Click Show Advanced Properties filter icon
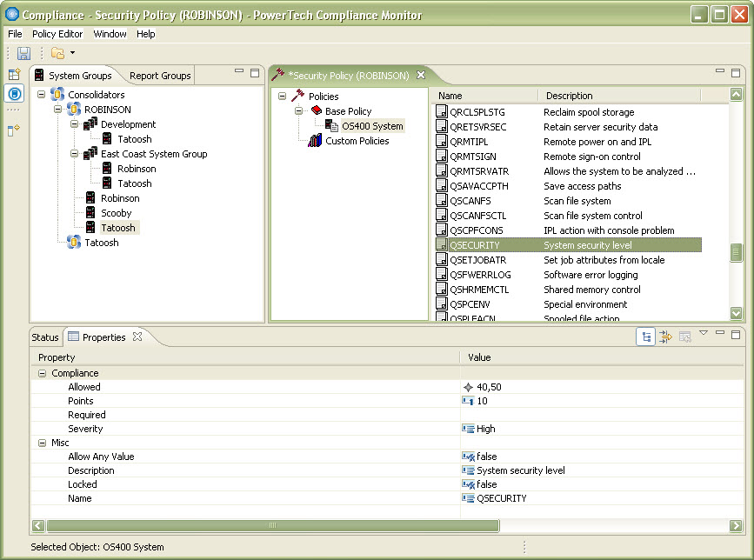 coord(665,337)
